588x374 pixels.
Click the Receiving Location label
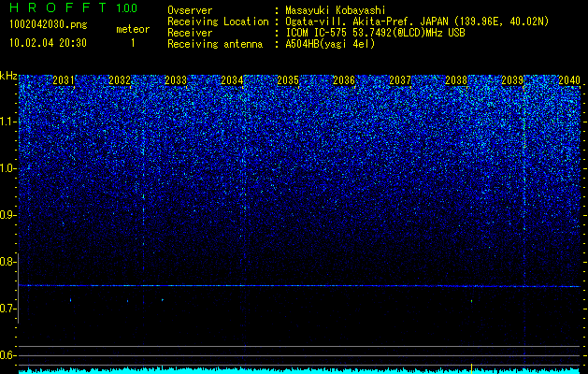tap(218, 22)
